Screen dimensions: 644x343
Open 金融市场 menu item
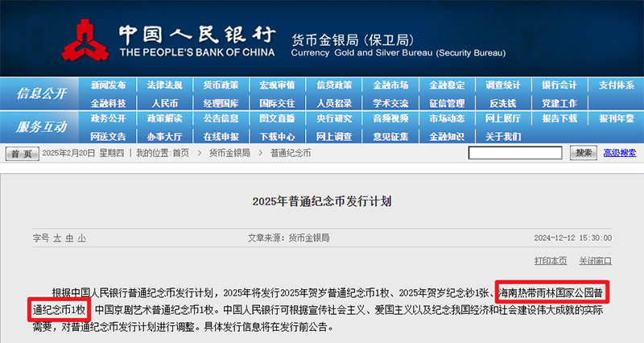[x=390, y=85]
